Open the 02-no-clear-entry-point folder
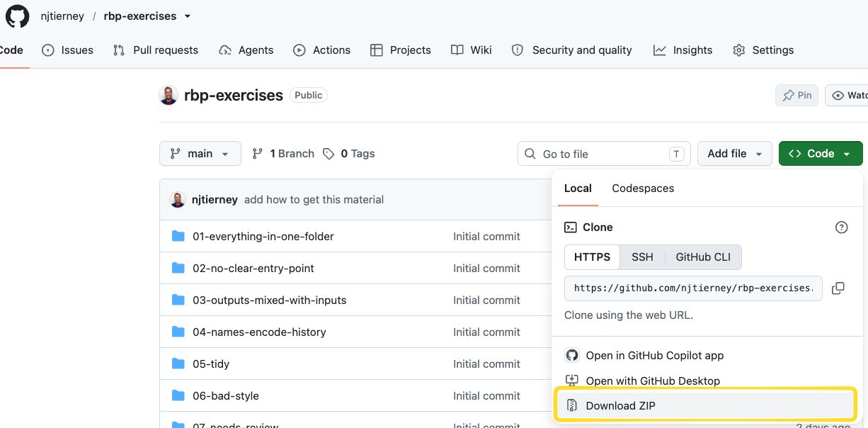The image size is (868, 428). [253, 268]
